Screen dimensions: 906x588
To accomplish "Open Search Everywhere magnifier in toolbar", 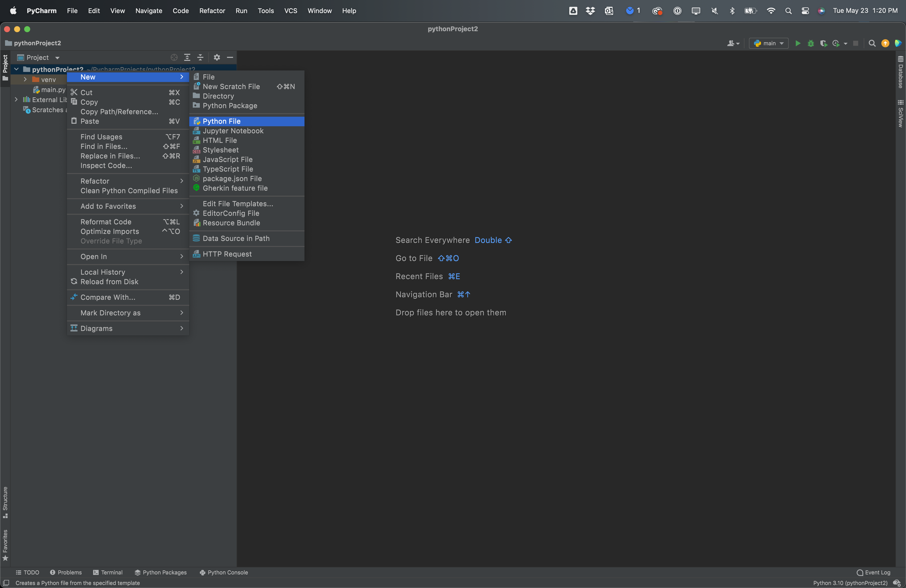I will coord(872,43).
